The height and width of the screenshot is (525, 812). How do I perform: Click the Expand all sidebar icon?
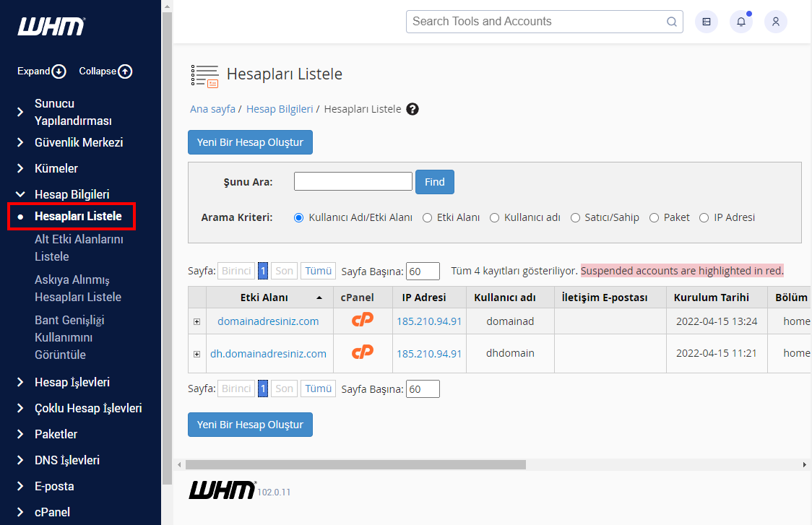tap(59, 71)
